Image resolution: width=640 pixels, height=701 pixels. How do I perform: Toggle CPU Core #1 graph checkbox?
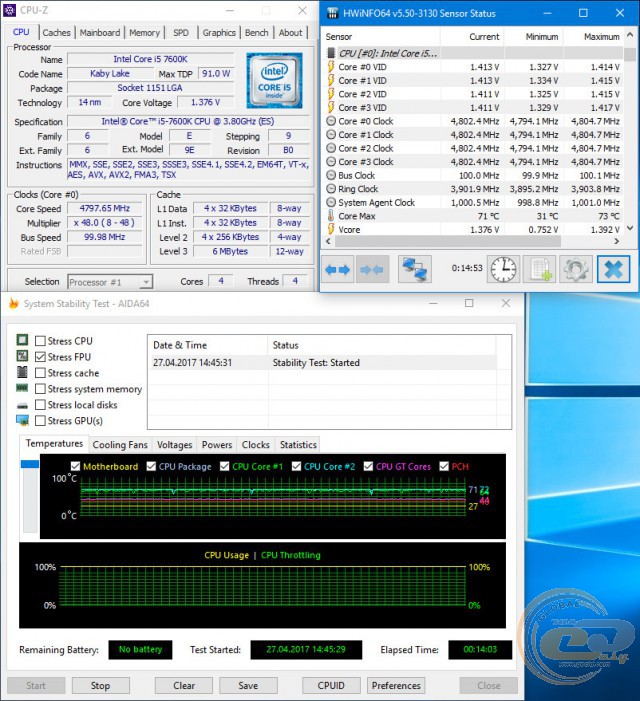225,466
